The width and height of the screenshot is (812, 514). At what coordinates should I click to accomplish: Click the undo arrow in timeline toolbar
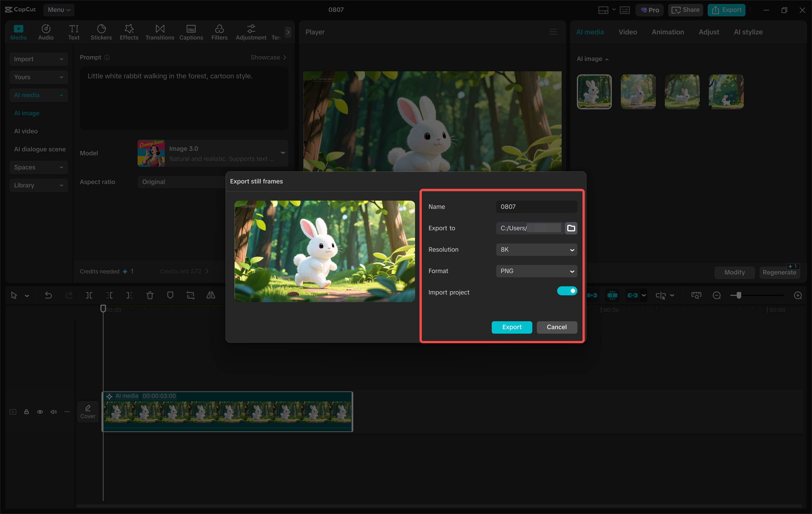[x=48, y=295]
